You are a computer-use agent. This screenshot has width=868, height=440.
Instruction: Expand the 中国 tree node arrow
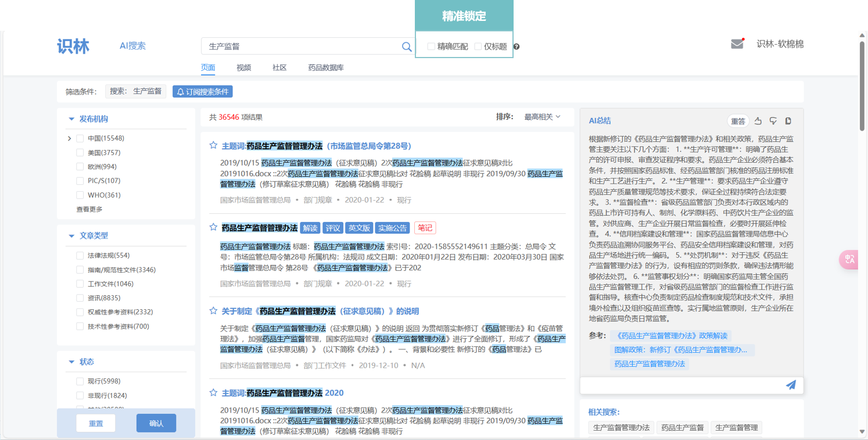click(69, 138)
